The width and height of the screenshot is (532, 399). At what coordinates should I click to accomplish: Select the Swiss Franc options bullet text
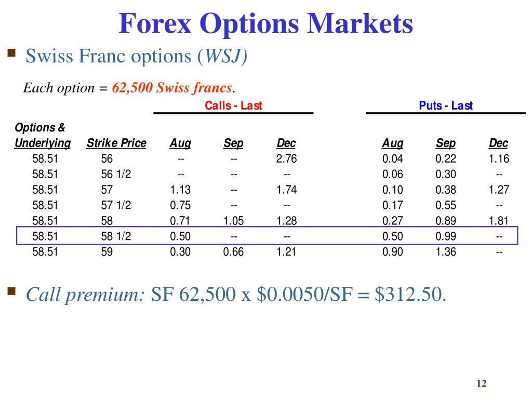point(136,56)
